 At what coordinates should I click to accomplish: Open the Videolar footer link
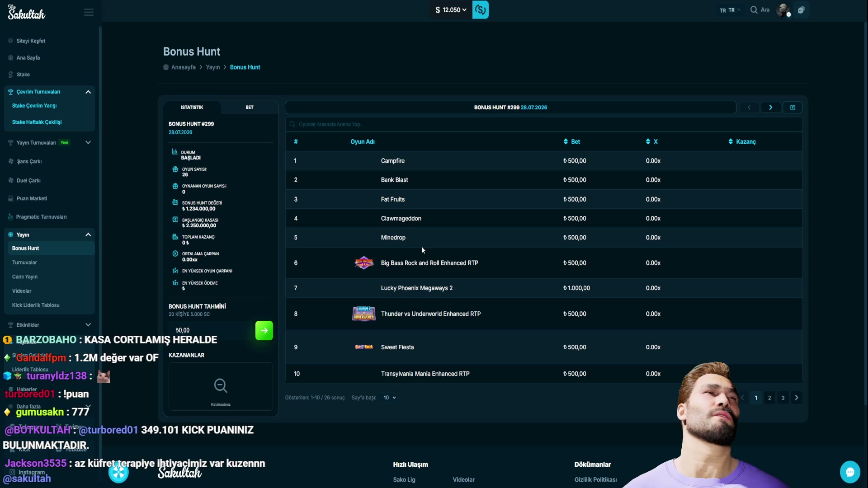coord(464,480)
